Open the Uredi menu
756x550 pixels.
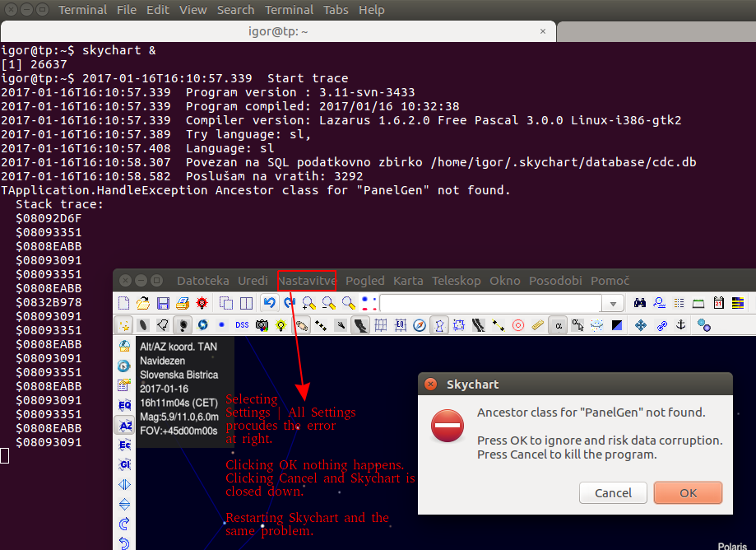pyautogui.click(x=253, y=281)
